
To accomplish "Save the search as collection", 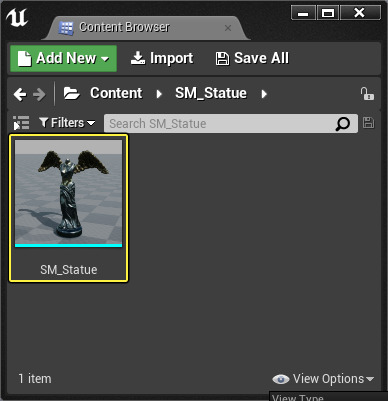I will 368,123.
